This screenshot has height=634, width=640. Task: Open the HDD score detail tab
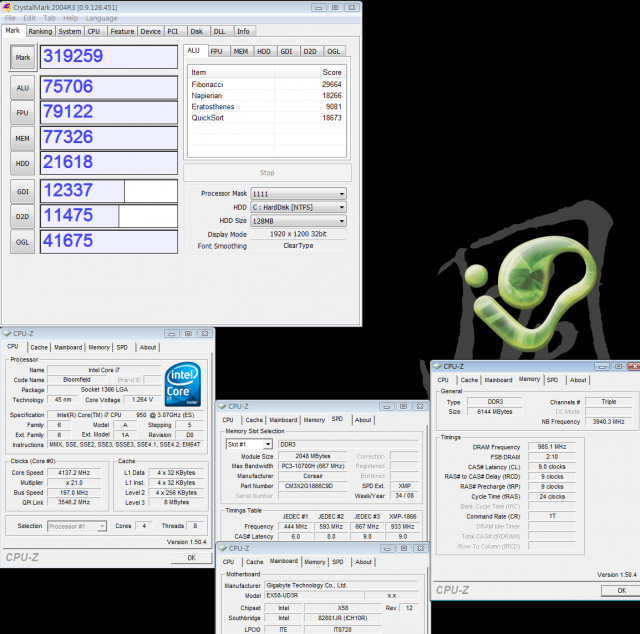point(264,51)
